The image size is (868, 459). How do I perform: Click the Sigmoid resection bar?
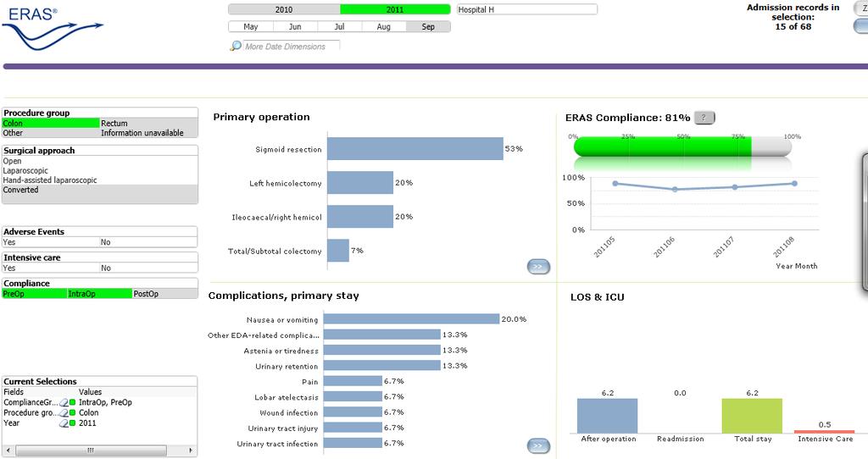[x=415, y=149]
